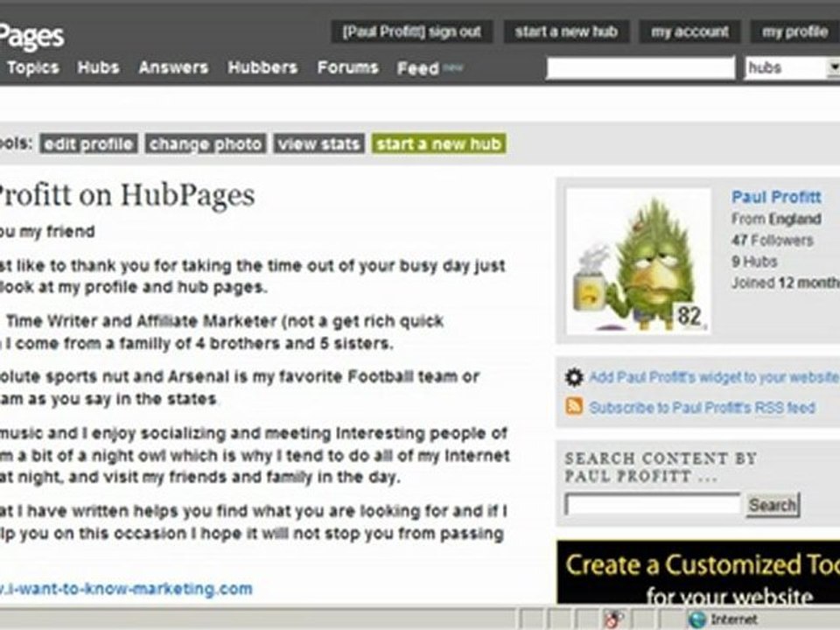Click the green bird avatar picture
The height and width of the screenshot is (630, 840).
point(639,261)
